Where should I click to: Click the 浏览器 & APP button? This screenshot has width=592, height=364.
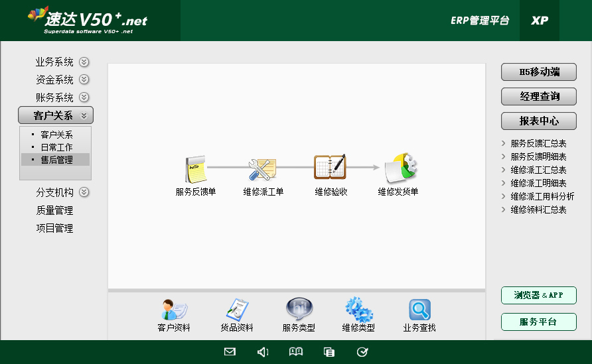point(539,295)
